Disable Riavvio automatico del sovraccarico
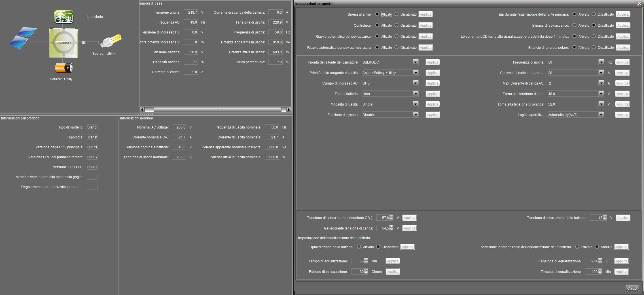This screenshot has width=644, height=295. pos(397,36)
